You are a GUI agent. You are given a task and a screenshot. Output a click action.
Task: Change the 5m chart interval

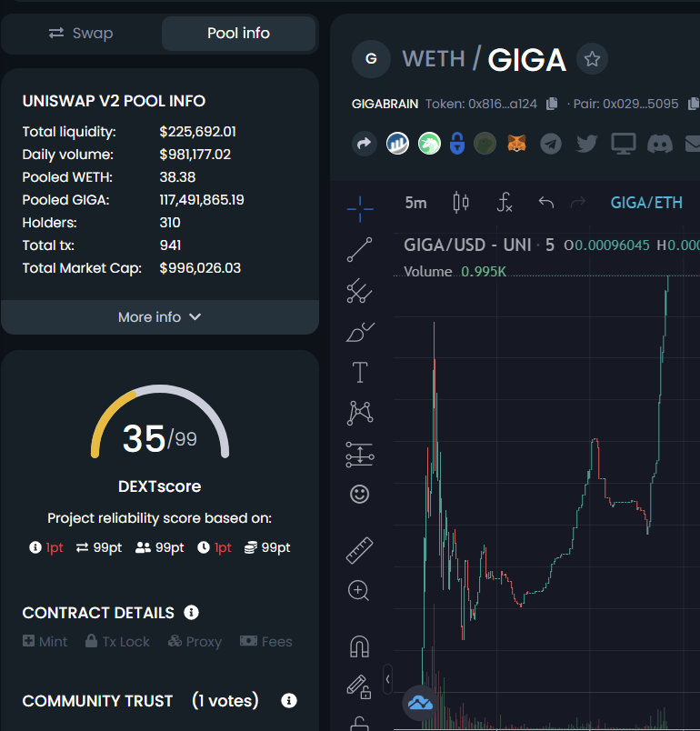415,203
